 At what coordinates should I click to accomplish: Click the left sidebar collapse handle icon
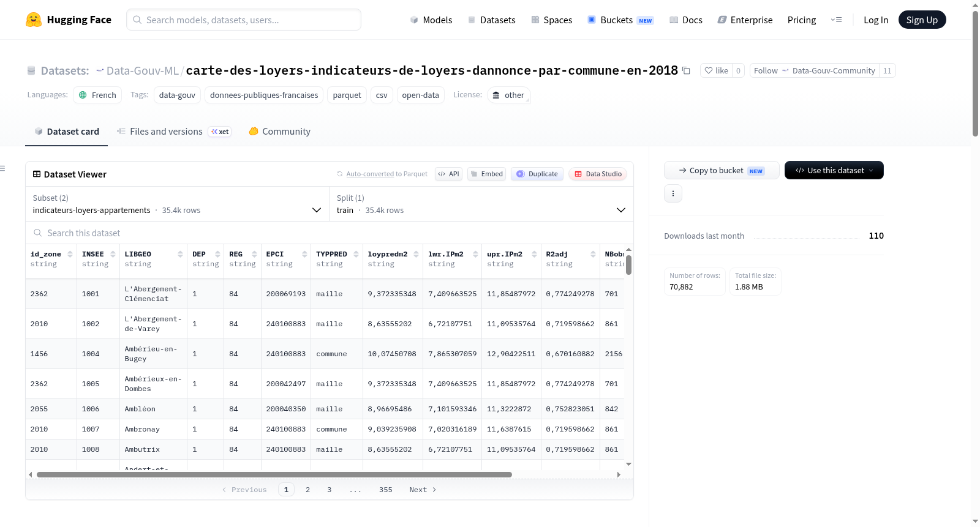(2, 168)
